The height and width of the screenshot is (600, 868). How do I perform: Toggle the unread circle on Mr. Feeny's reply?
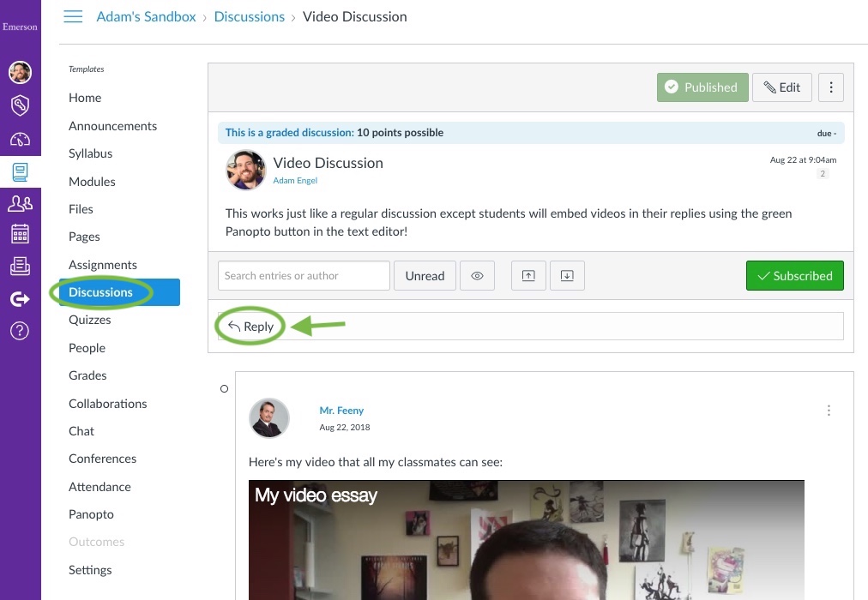pos(224,389)
